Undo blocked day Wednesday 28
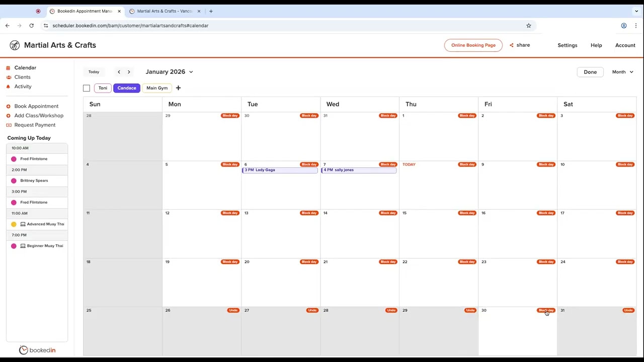Image resolution: width=644 pixels, height=362 pixels. click(x=391, y=310)
